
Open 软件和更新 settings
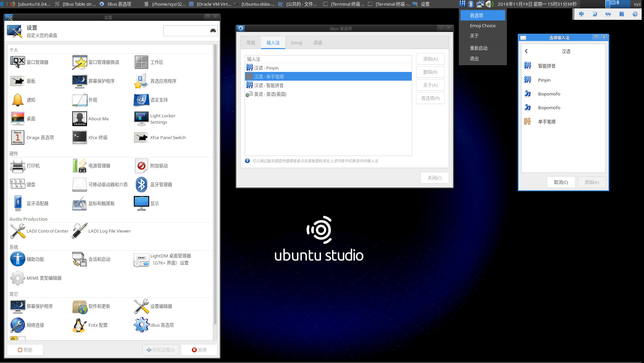pyautogui.click(x=91, y=306)
